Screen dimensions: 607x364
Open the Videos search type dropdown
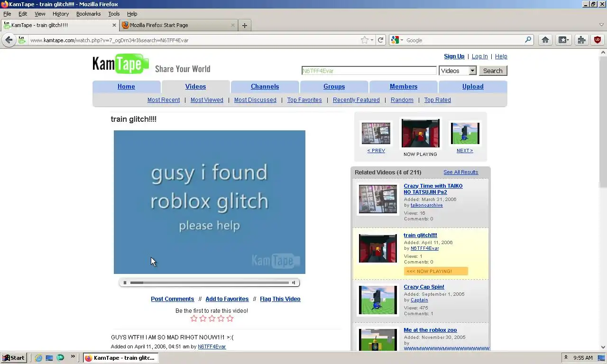(x=458, y=71)
